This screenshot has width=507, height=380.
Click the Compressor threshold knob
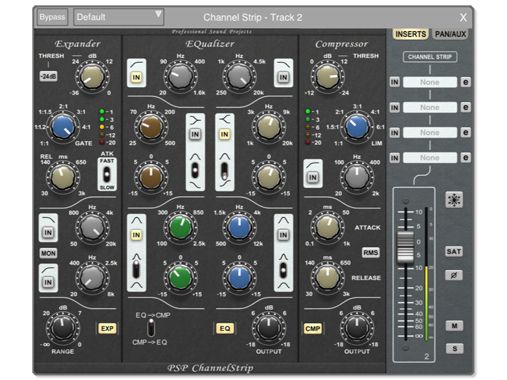pyautogui.click(x=328, y=76)
